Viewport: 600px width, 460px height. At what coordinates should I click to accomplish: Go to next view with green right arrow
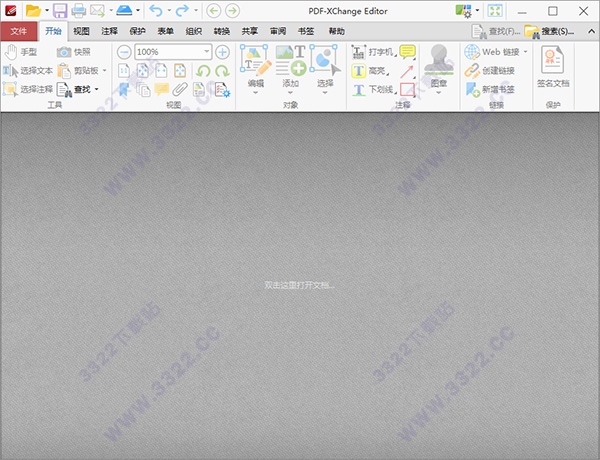coord(232,11)
